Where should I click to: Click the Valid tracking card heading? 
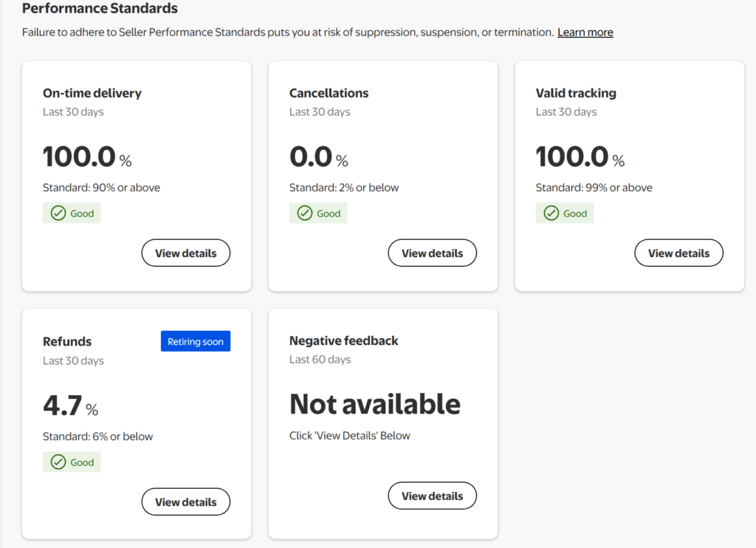tap(576, 93)
